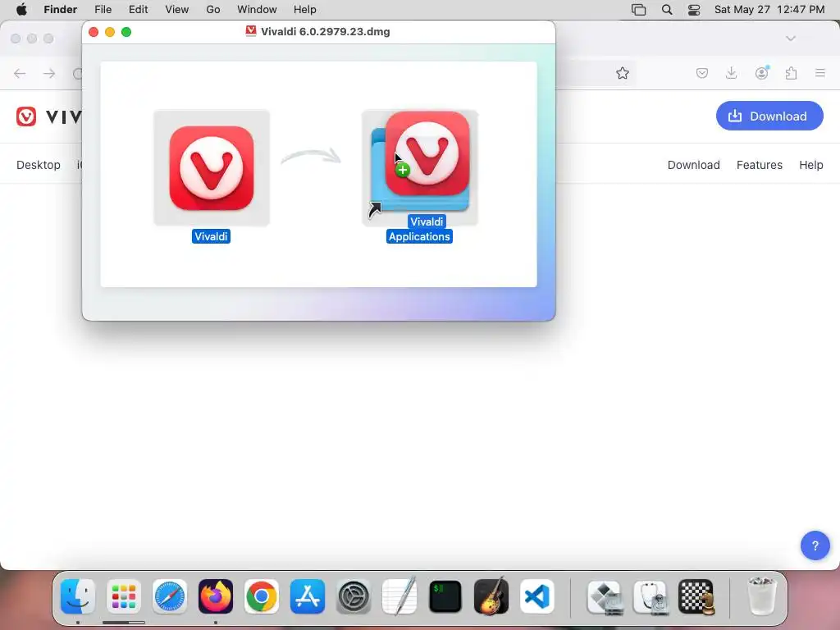Screen dimensions: 840x630
Task: Open Spotlight search from the menu bar
Action: (x=667, y=10)
